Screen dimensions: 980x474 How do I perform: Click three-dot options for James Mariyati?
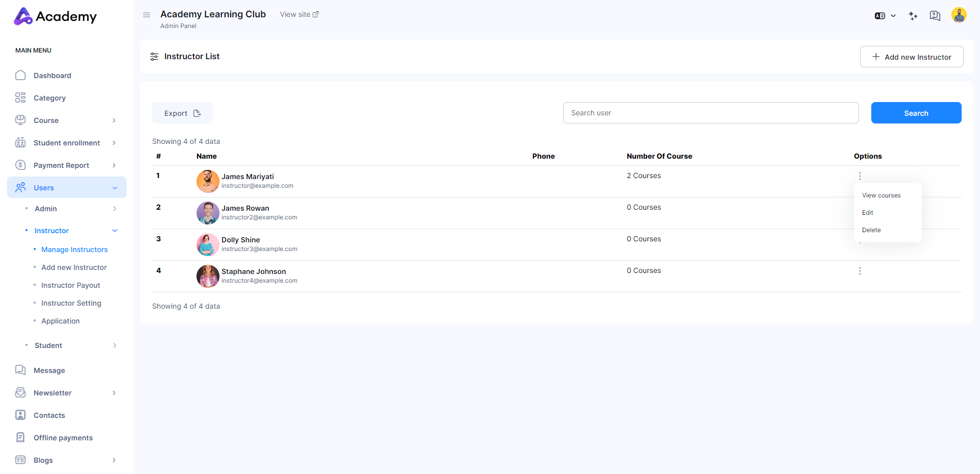click(x=860, y=176)
